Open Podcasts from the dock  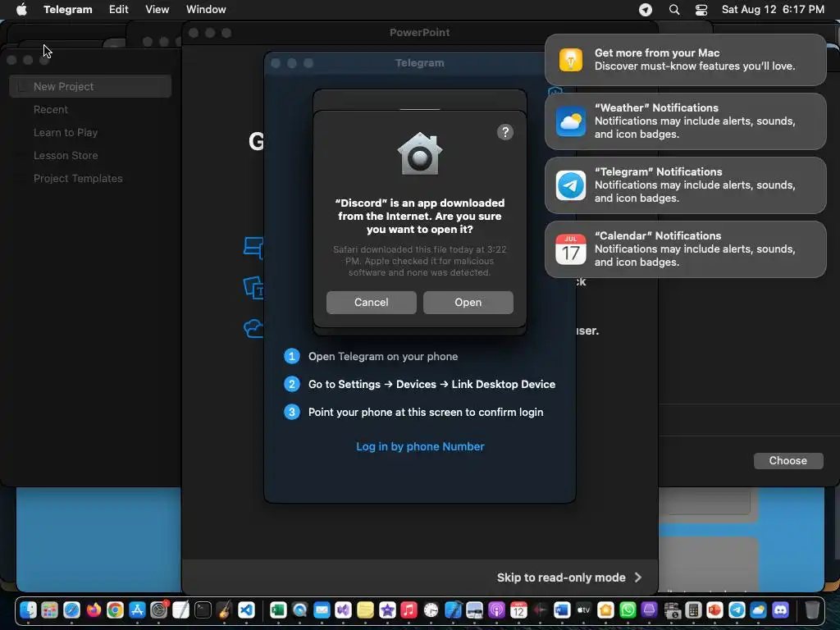(496, 609)
